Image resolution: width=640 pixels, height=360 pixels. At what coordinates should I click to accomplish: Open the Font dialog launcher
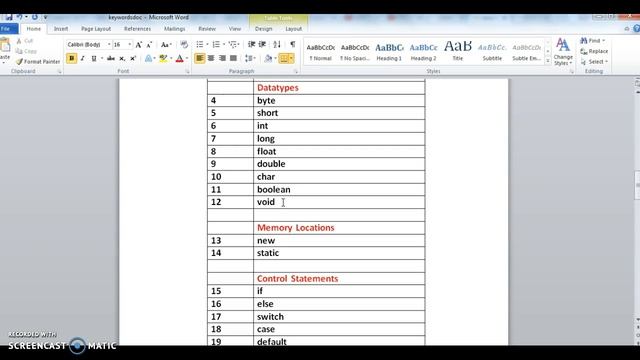[x=187, y=71]
